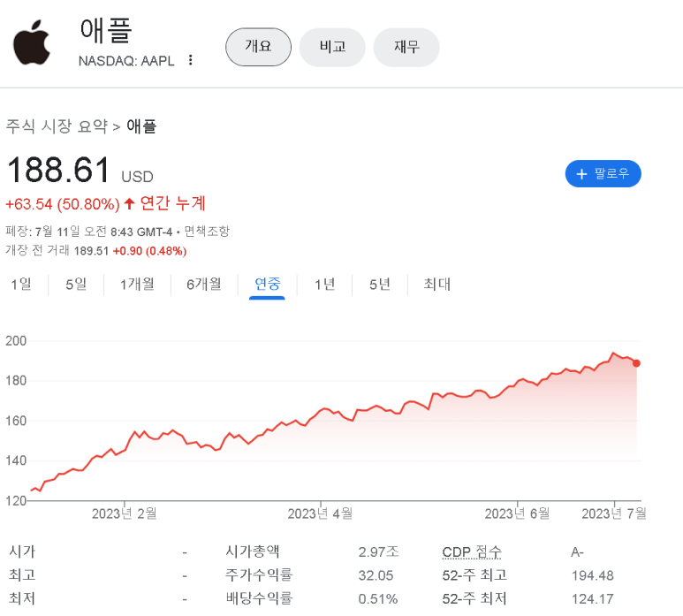Click the 시가총액 value 2.97조
The image size is (683, 616).
[378, 552]
